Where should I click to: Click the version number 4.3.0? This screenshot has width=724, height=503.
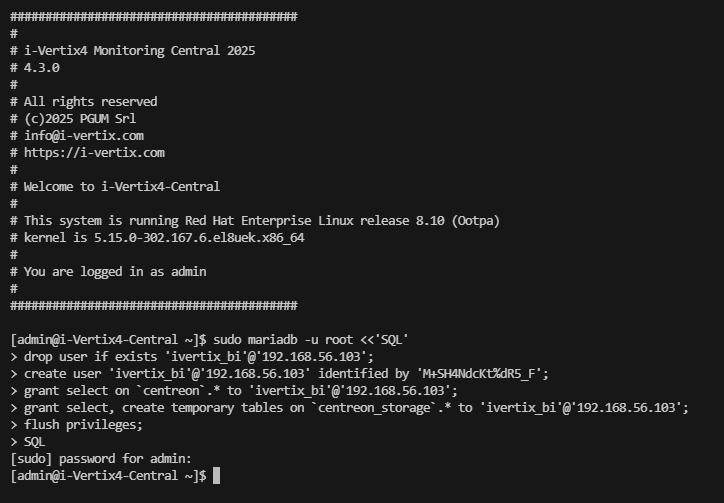(42, 68)
